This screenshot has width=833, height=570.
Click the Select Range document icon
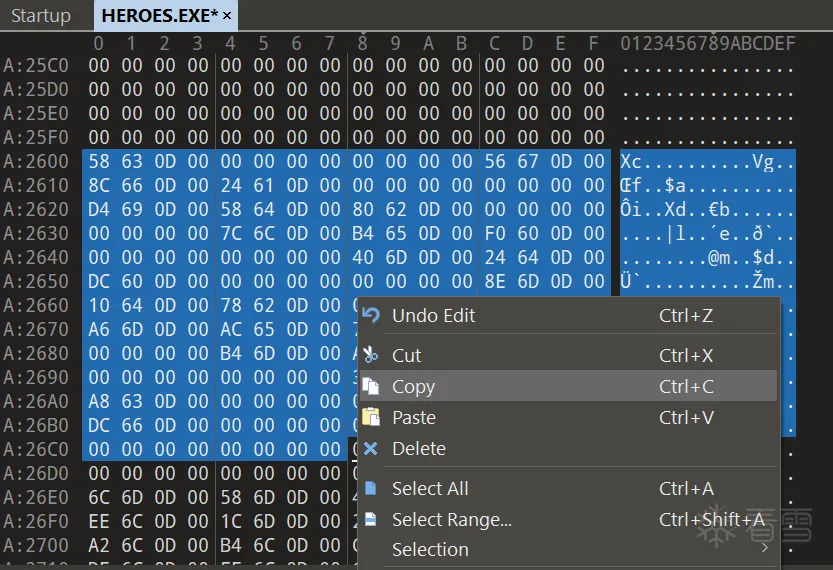pyautogui.click(x=371, y=520)
